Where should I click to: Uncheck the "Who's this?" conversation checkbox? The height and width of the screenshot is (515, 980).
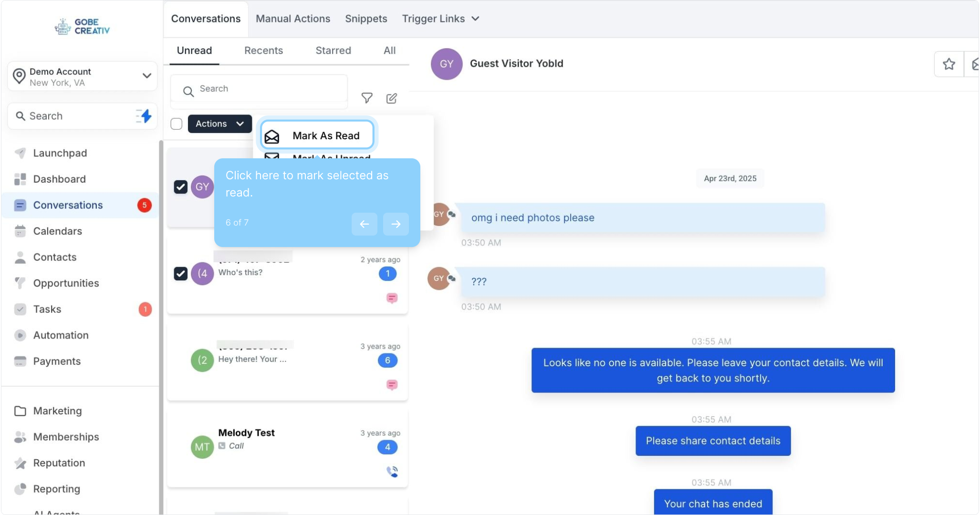(x=180, y=274)
